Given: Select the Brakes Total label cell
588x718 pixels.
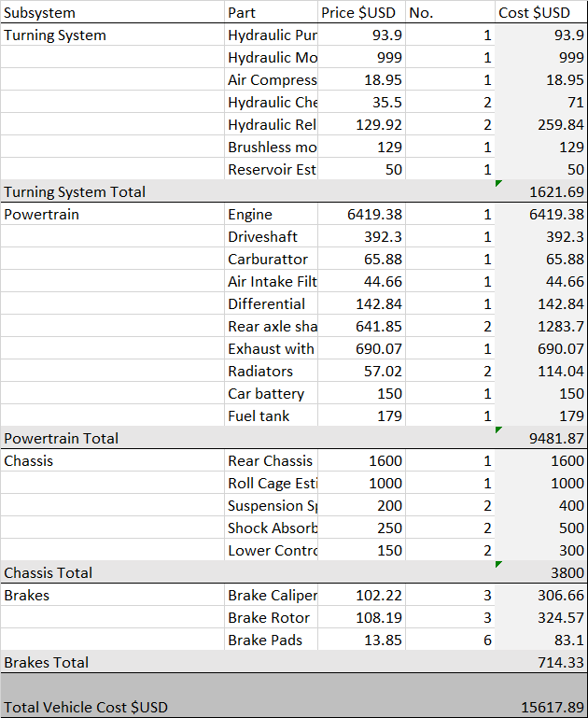Looking at the screenshot, I should pos(112,662).
